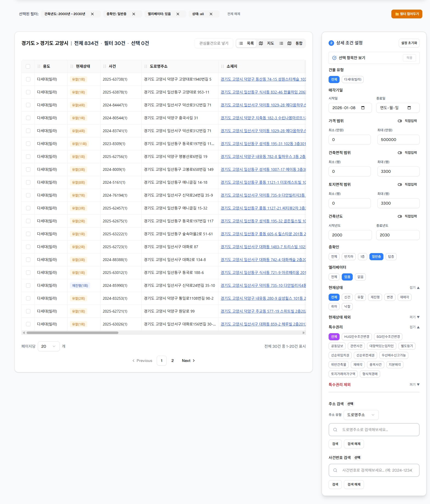Click 전체 해제 to clear filters
Image resolution: width=430 pixels, height=504 pixels.
(233, 14)
